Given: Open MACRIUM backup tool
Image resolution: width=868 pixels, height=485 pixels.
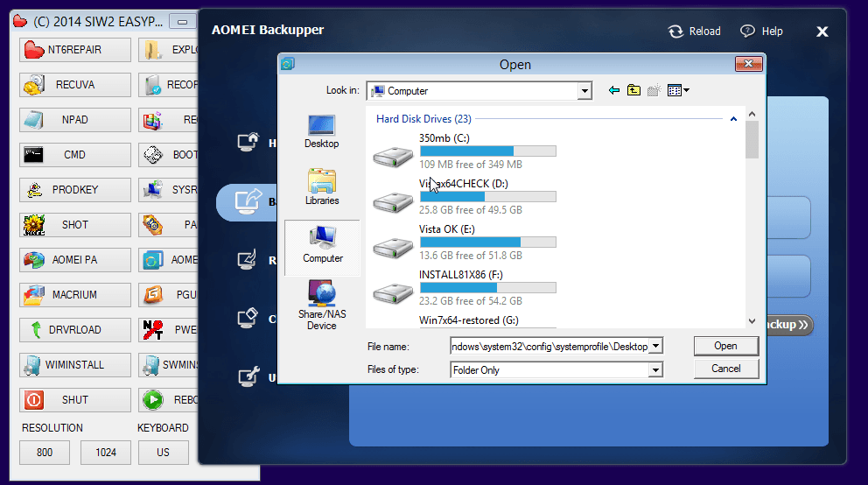Looking at the screenshot, I should click(74, 294).
